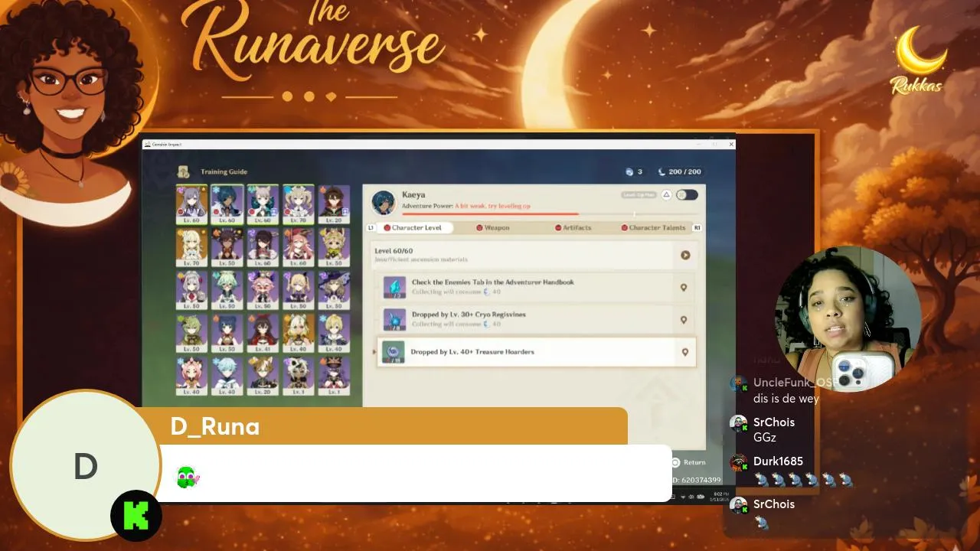This screenshot has height=551, width=980.
Task: Switch to the Character Talents tab
Action: coord(654,227)
